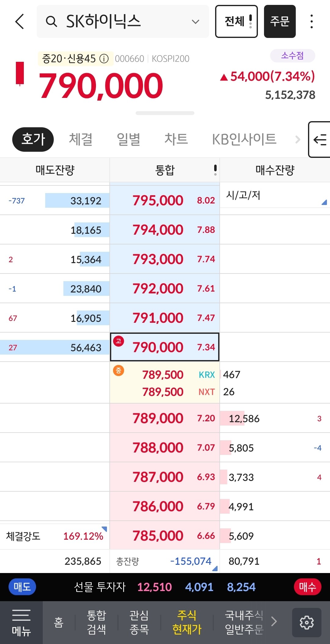Switch to the 체결 tab
Viewport: 330px width, 644px height.
(81, 139)
